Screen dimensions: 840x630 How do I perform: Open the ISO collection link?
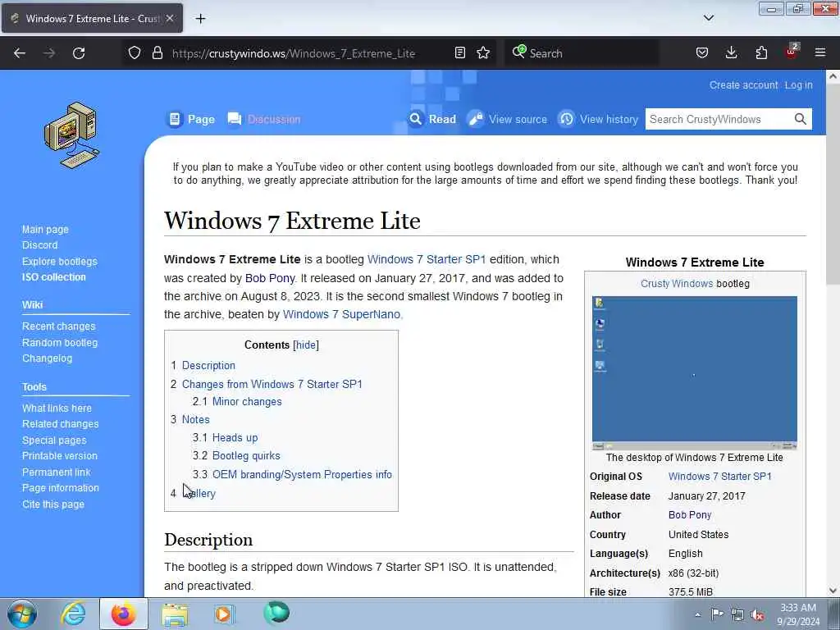(x=53, y=277)
